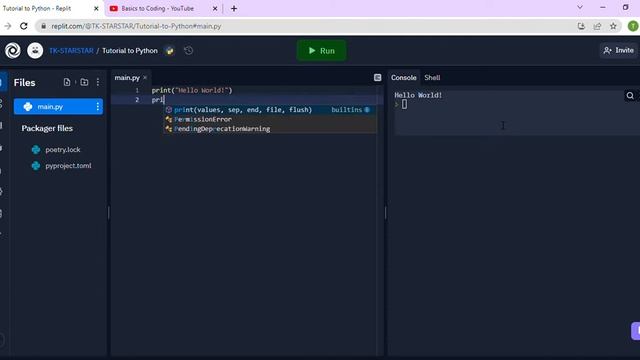Viewport: 640px width, 360px height.
Task: Open the pyproject.toml file
Action: pos(68,166)
